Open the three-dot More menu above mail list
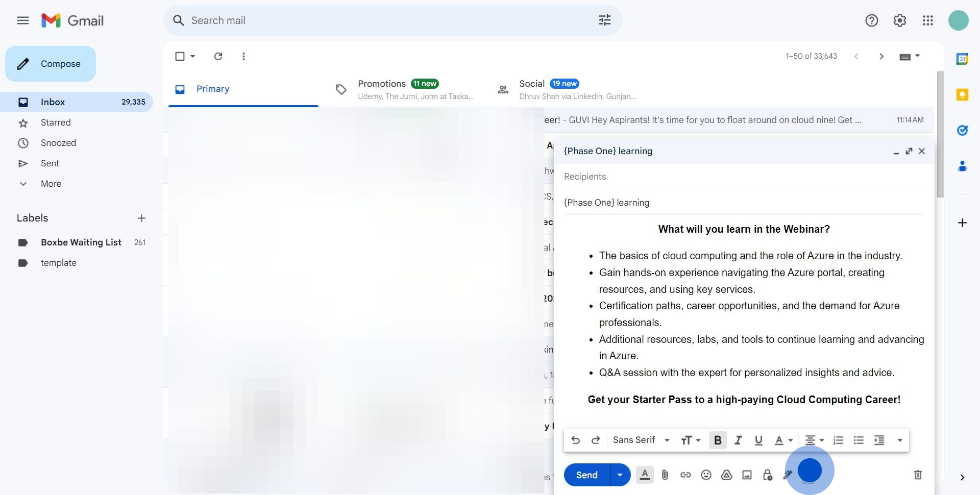 click(243, 56)
